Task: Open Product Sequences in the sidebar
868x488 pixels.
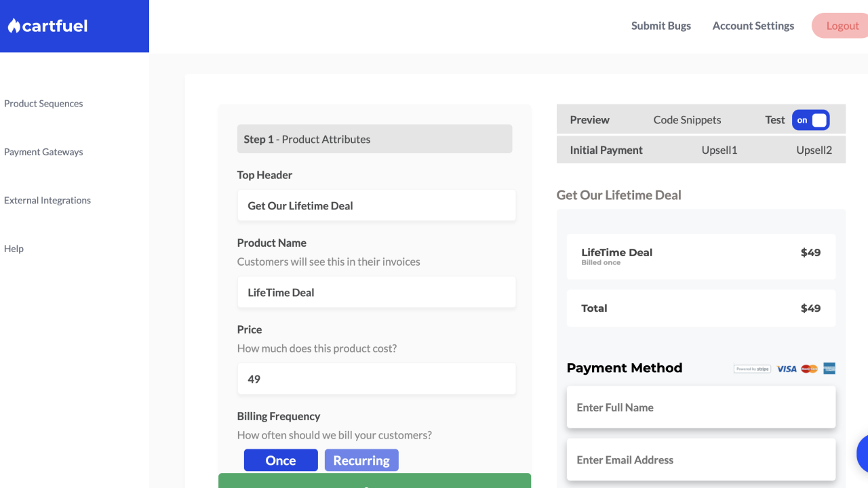Action: tap(43, 104)
